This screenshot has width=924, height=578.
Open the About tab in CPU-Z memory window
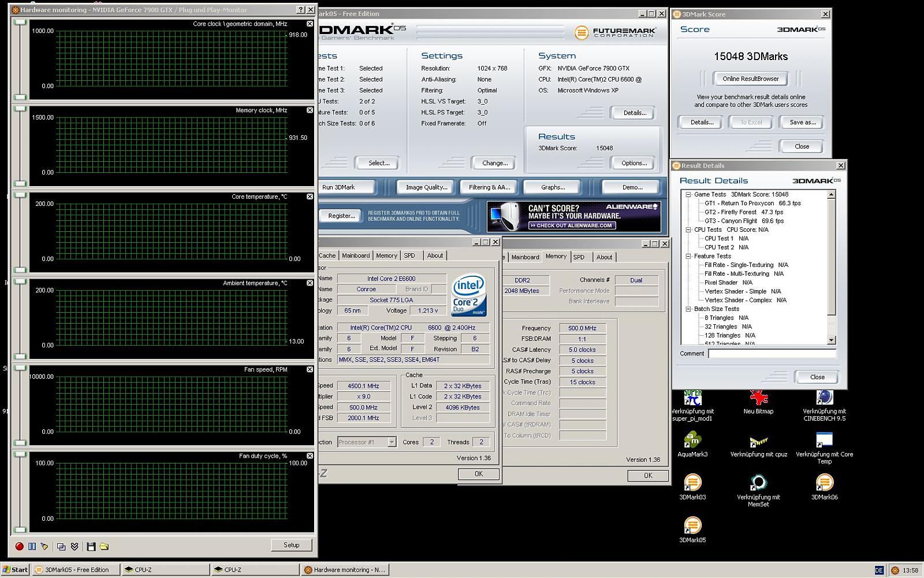[605, 257]
